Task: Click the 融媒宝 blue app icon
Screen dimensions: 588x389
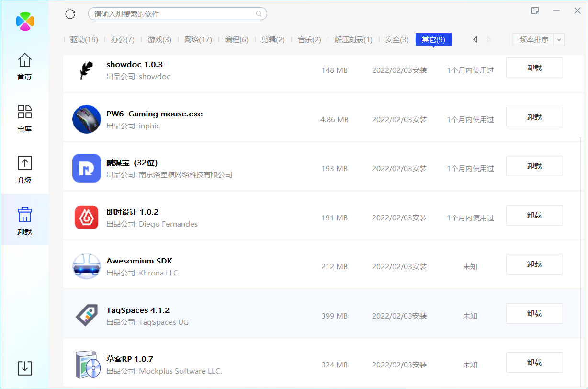Action: (x=87, y=168)
